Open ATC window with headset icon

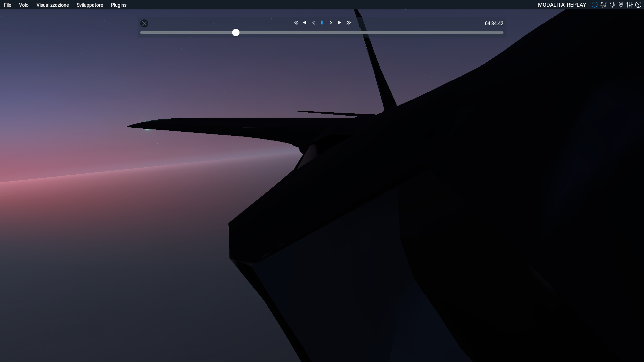coord(612,5)
